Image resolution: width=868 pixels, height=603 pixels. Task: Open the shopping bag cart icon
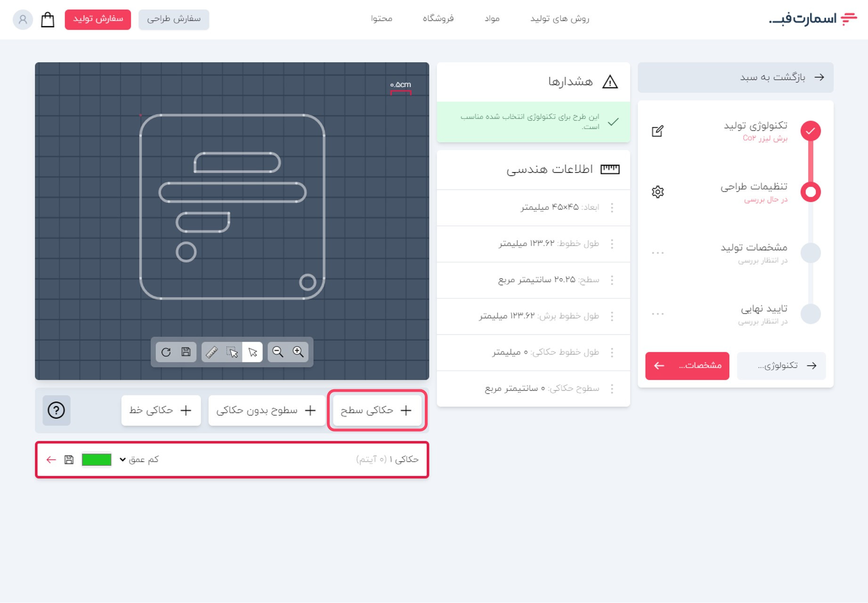point(48,20)
